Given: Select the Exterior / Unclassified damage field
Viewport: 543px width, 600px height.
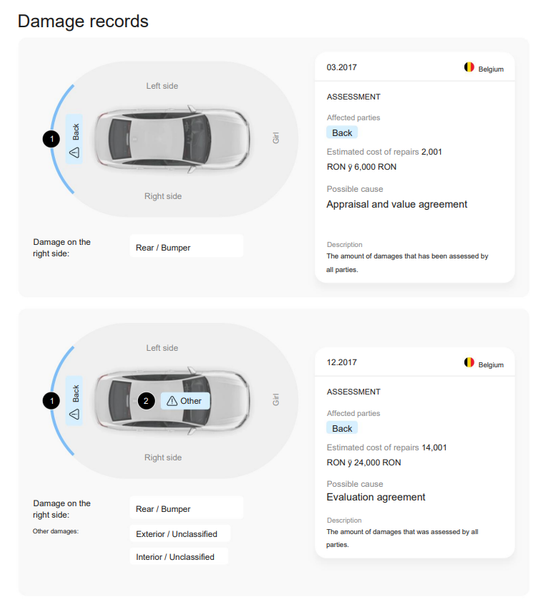Looking at the screenshot, I should tap(180, 533).
